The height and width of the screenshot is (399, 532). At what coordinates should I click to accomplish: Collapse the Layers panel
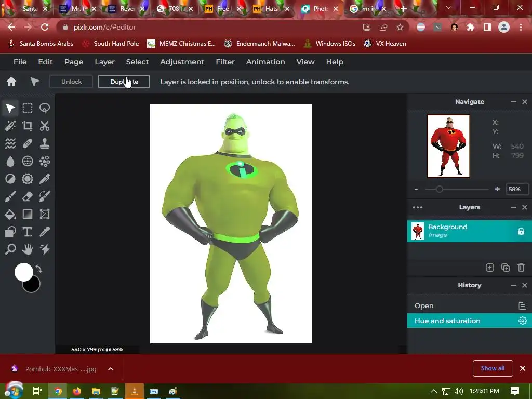[x=514, y=207]
